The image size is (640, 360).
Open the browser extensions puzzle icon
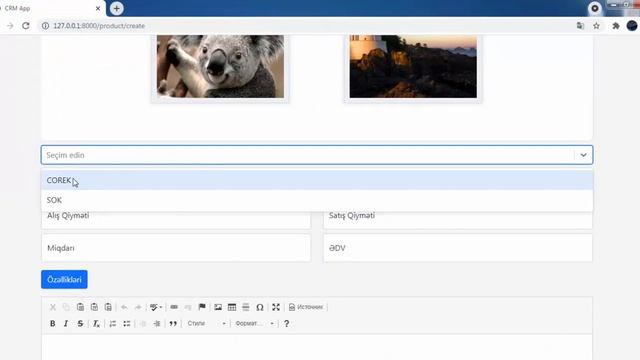coord(616,26)
